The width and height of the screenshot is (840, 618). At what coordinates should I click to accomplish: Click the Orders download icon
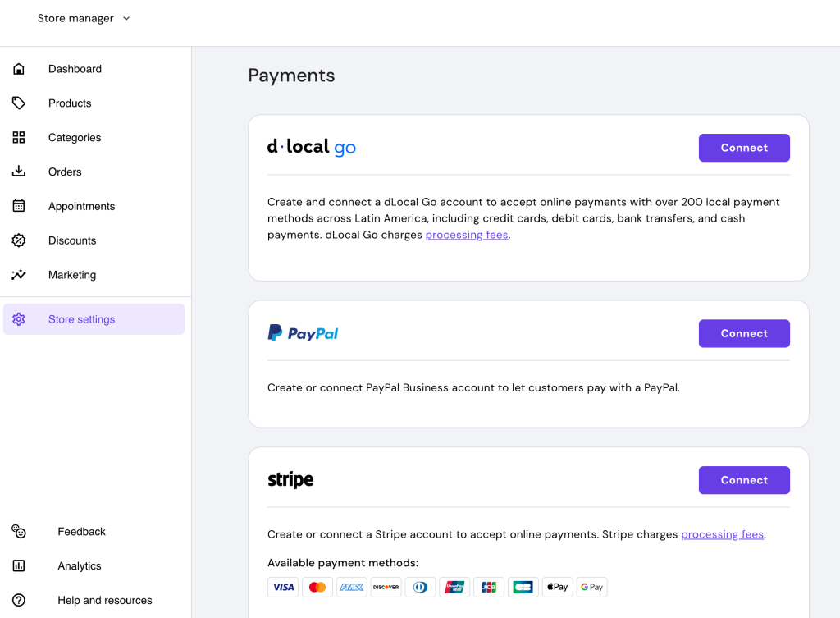18,172
